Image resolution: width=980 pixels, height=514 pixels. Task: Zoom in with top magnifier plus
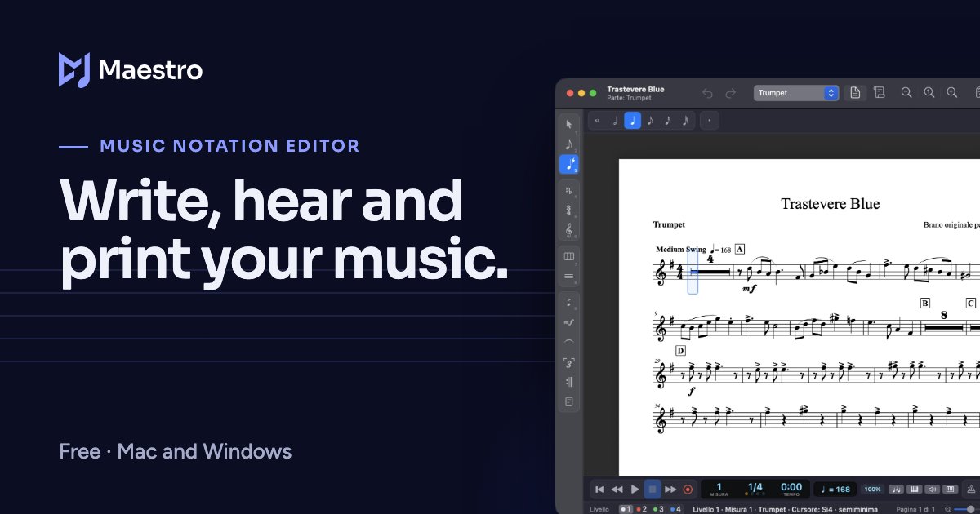[951, 93]
